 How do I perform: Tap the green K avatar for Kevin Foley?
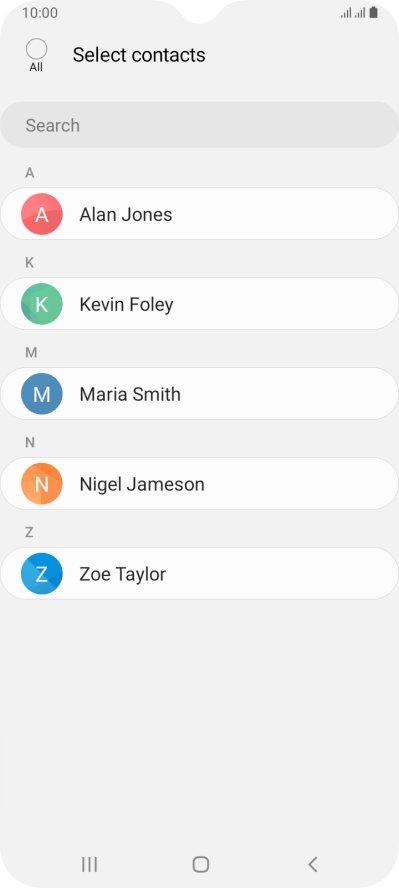click(41, 304)
